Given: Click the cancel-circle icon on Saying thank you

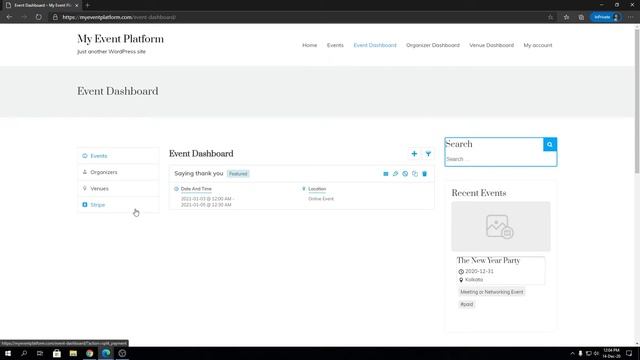Looking at the screenshot, I should (x=405, y=174).
